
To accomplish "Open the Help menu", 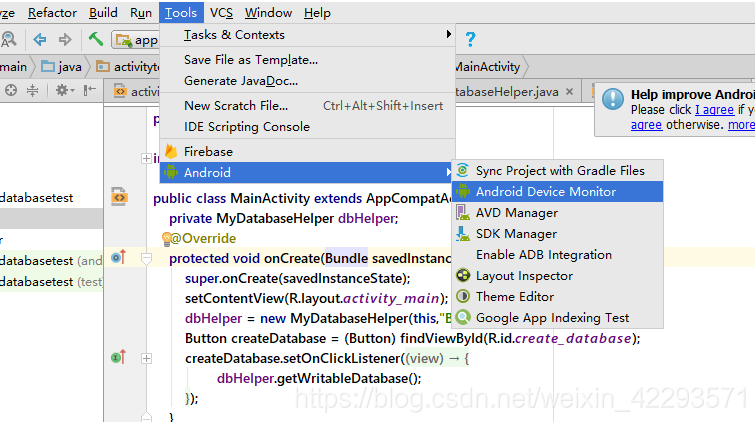I will 317,13.
